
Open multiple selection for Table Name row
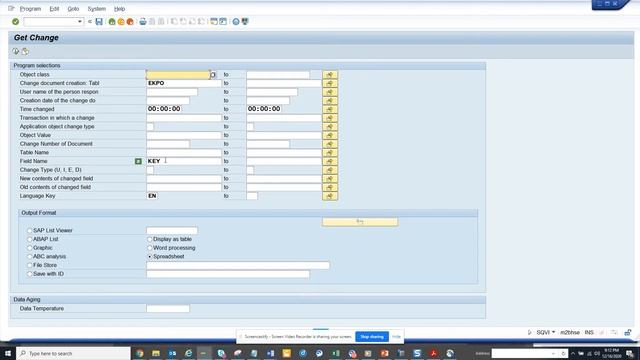pyautogui.click(x=330, y=153)
